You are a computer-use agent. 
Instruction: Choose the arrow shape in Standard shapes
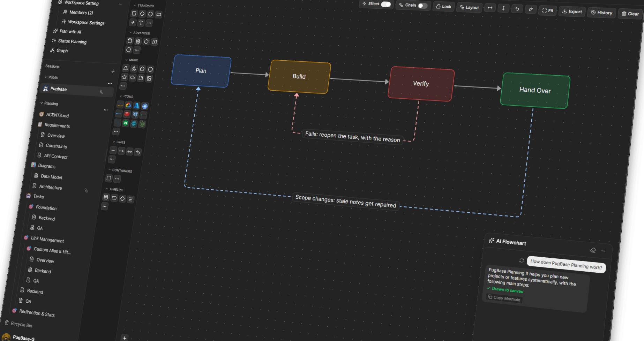133,22
